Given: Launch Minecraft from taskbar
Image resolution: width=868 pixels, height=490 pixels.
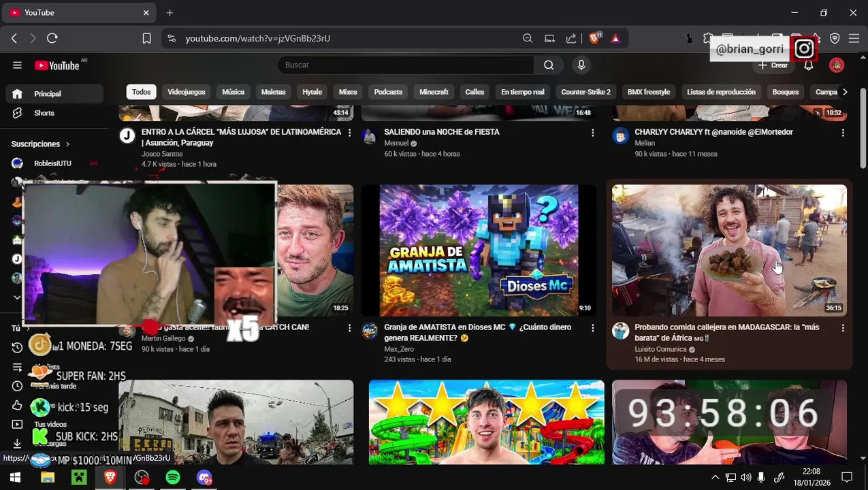Looking at the screenshot, I should [79, 478].
